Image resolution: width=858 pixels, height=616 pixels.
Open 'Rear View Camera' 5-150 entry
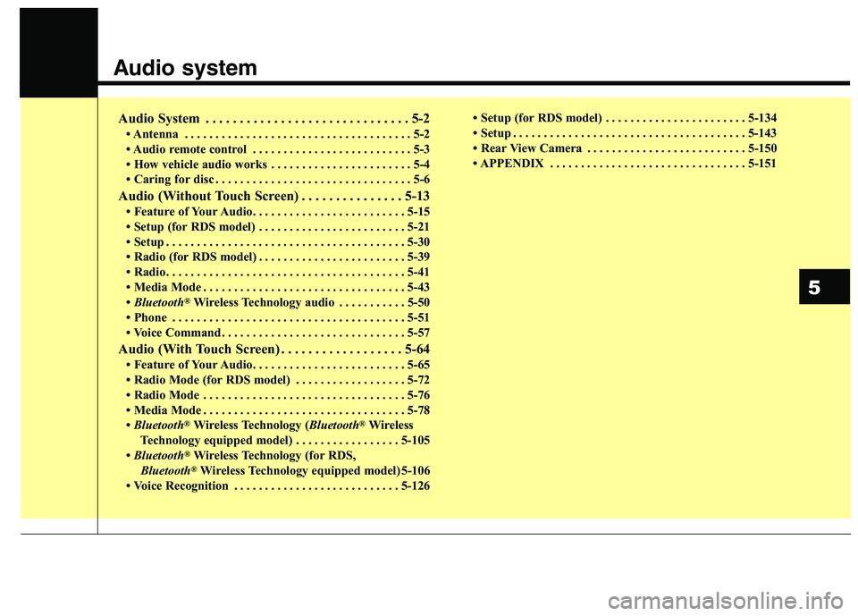point(625,148)
